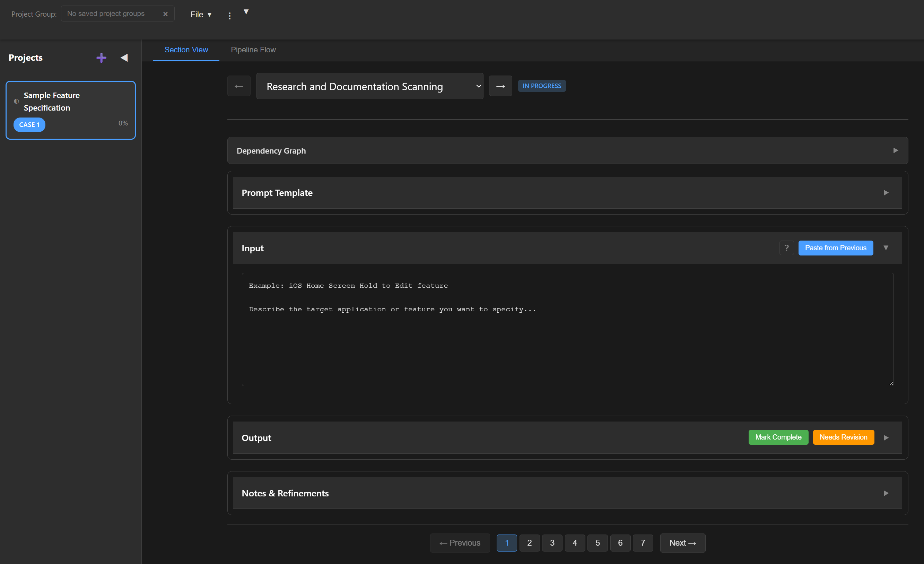
Task: Click Paste from Previous button
Action: (x=836, y=248)
